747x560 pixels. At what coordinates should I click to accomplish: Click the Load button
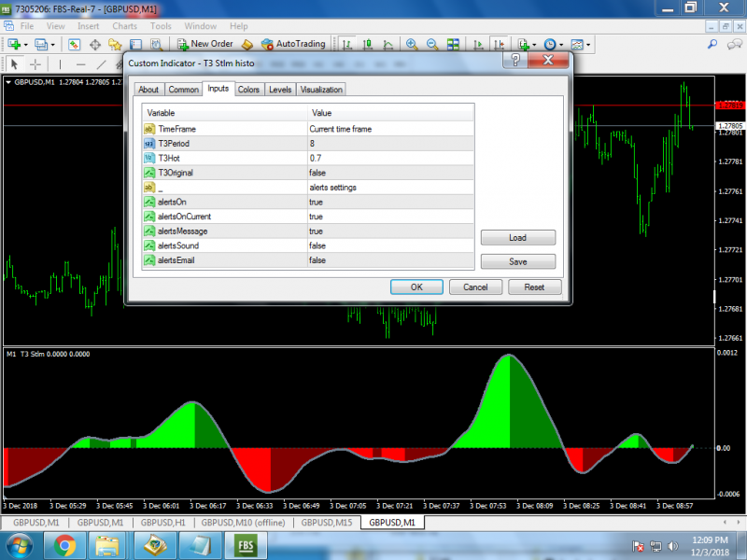[518, 238]
